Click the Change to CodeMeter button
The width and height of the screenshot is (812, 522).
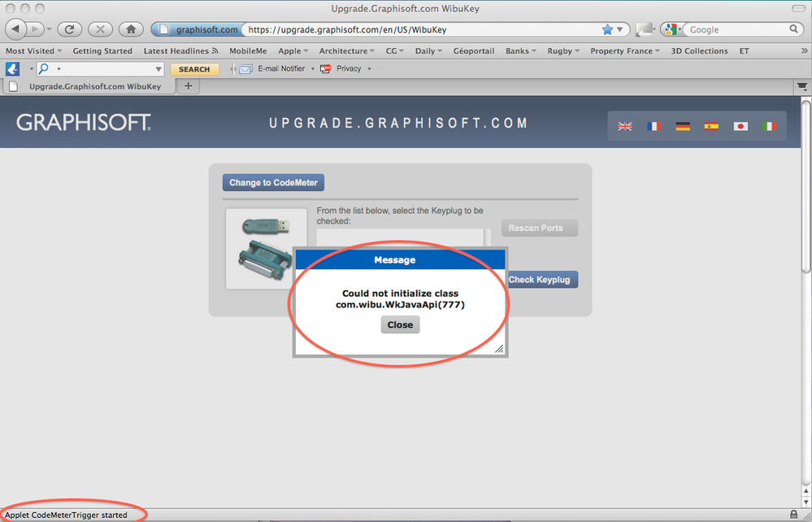pos(273,182)
